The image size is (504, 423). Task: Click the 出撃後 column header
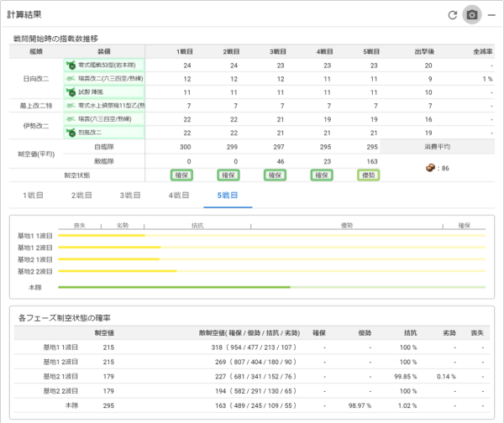pyautogui.click(x=424, y=52)
